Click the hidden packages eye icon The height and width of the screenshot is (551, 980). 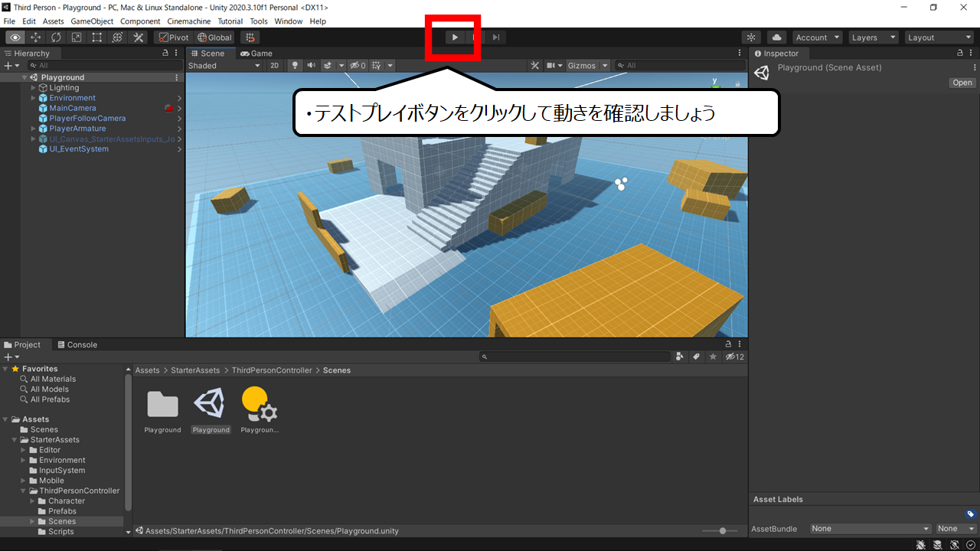[x=734, y=357]
